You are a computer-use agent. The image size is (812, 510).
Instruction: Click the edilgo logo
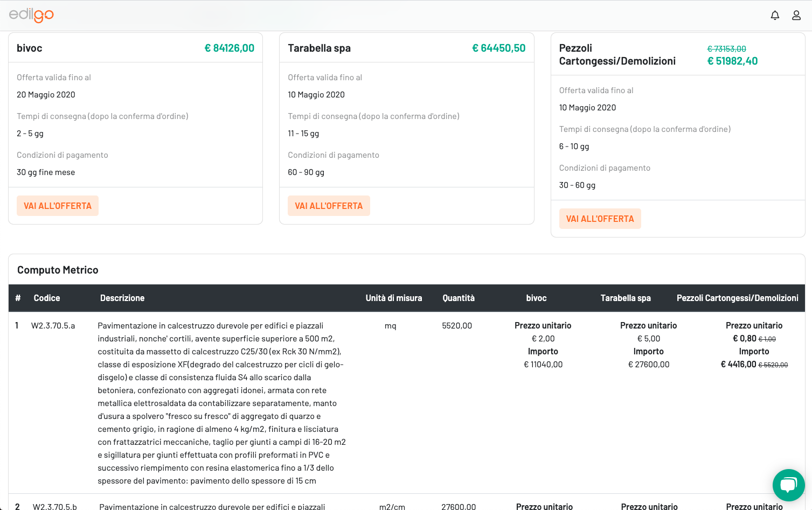click(x=31, y=15)
